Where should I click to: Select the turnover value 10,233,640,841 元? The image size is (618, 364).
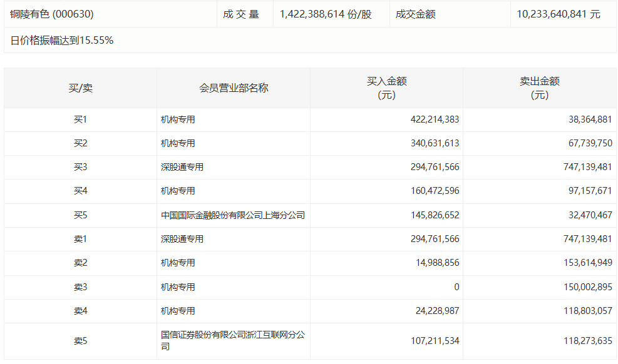tap(559, 14)
